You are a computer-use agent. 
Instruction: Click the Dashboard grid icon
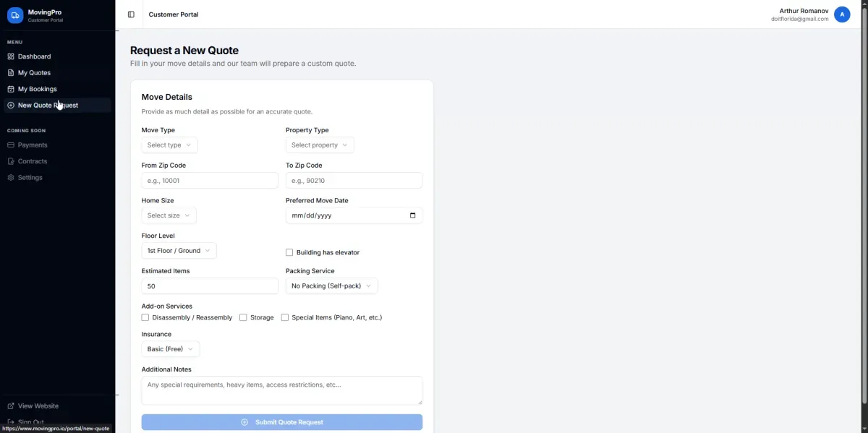click(11, 56)
